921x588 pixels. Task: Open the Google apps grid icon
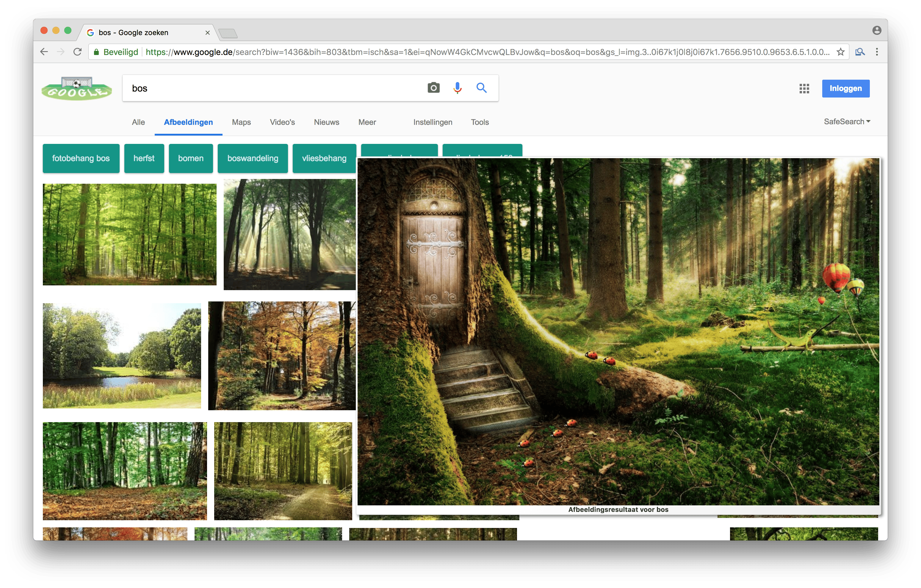[804, 89]
